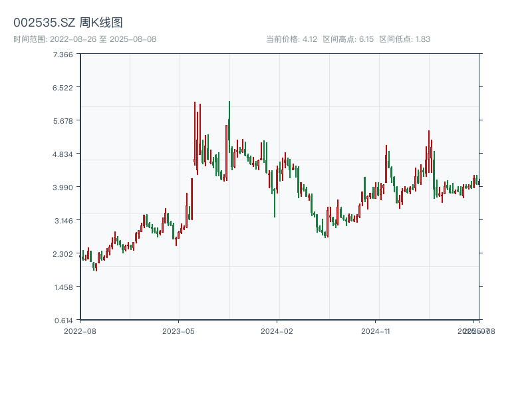Click the 2022-08 x-axis date label
This screenshot has width=532, height=399.
80,331
